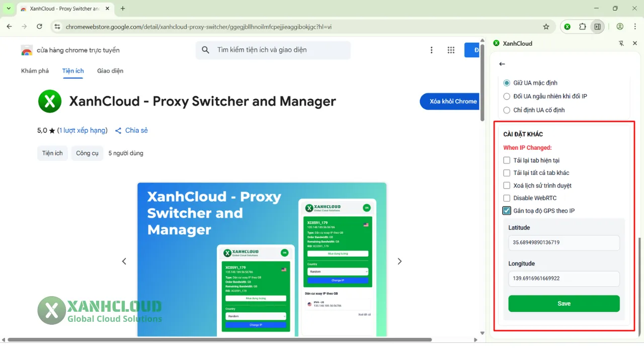
Task: Open Tiện ích tab
Action: point(73,71)
